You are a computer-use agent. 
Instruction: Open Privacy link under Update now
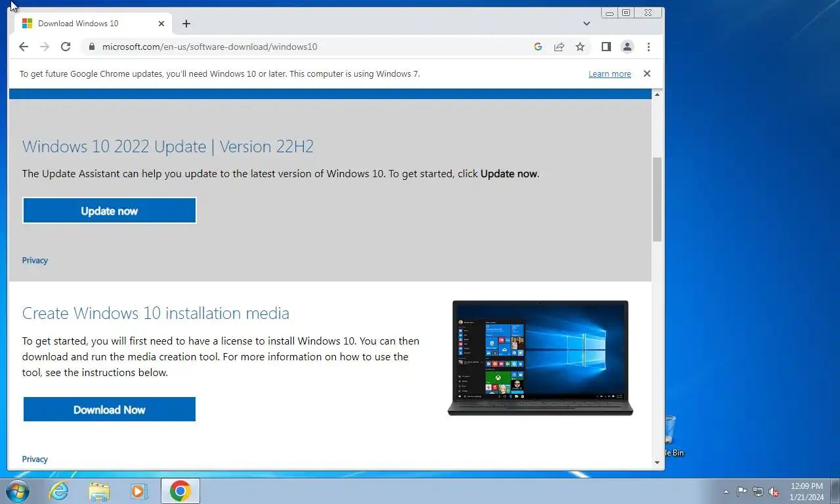(x=35, y=261)
